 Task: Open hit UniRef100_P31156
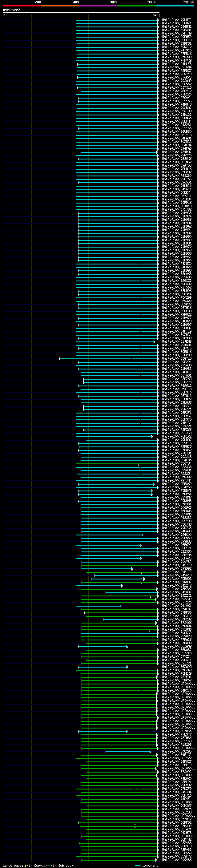point(177,101)
